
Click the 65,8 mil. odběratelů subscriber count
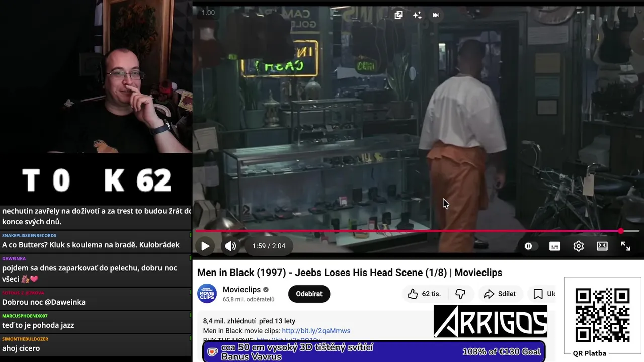coord(249,299)
